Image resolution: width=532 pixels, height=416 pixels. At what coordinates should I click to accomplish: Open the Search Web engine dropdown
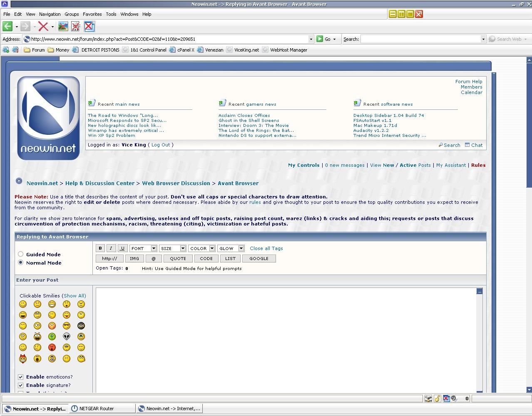pyautogui.click(x=525, y=39)
